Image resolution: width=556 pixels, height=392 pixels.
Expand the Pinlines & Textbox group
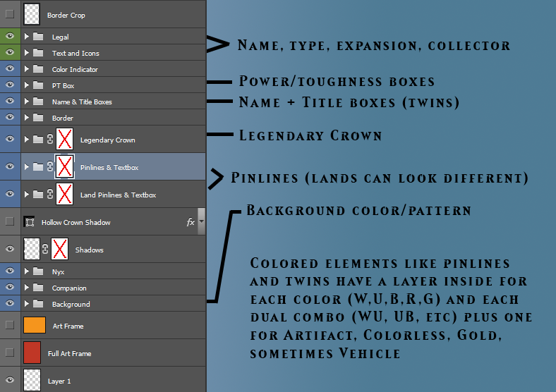coord(27,167)
